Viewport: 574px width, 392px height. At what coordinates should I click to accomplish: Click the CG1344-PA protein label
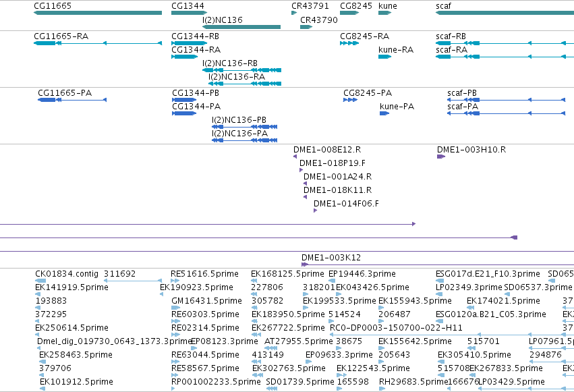196,107
